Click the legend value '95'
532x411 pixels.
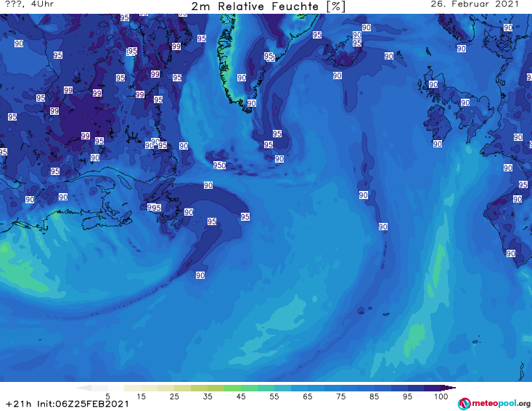pos(407,396)
